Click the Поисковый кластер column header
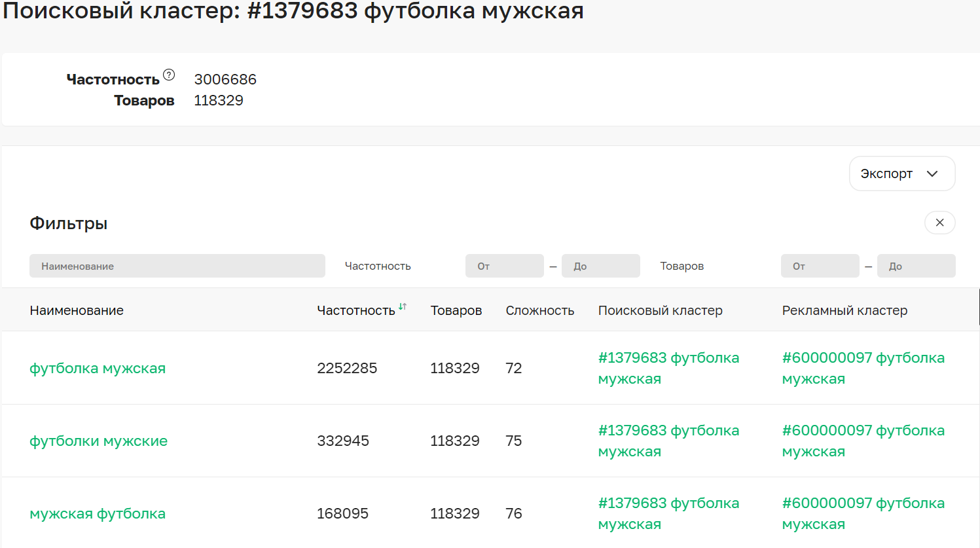Viewport: 980px width, 548px height. (x=660, y=310)
